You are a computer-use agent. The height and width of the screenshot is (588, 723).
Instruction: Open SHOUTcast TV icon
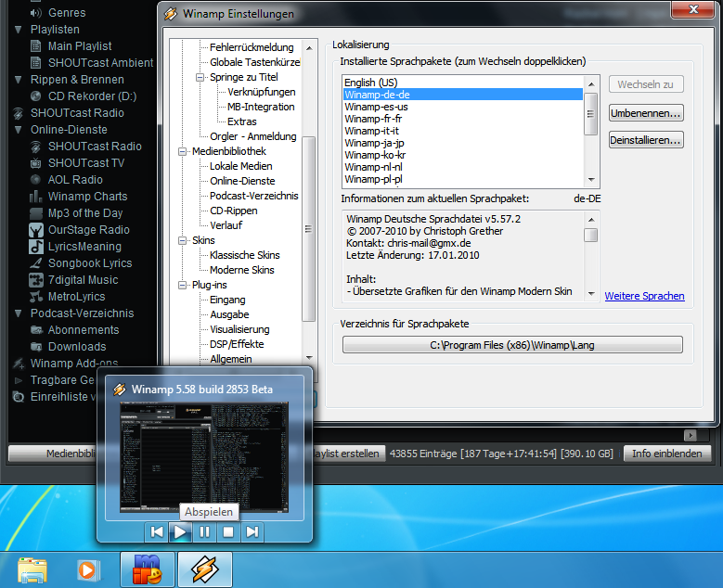click(35, 163)
